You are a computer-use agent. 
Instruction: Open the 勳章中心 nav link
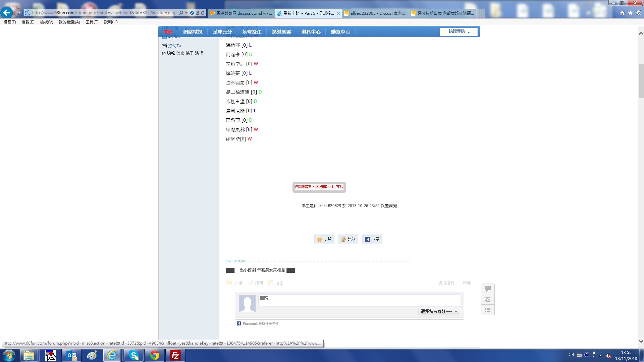click(340, 32)
